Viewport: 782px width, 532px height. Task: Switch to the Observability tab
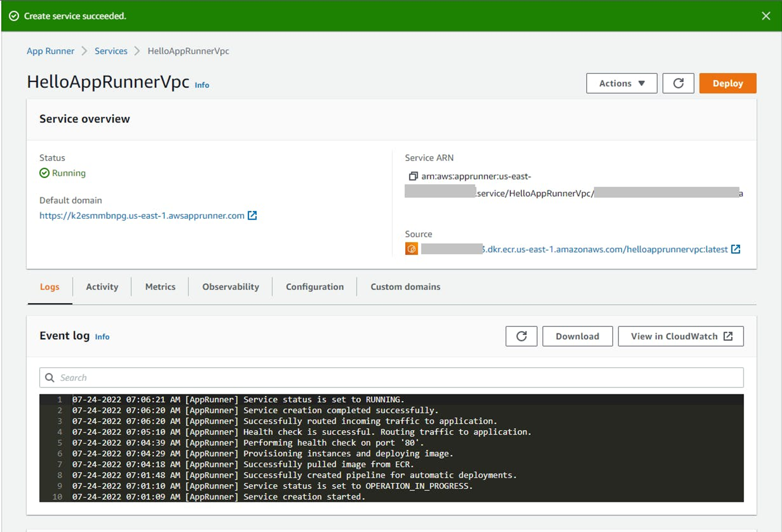point(231,287)
